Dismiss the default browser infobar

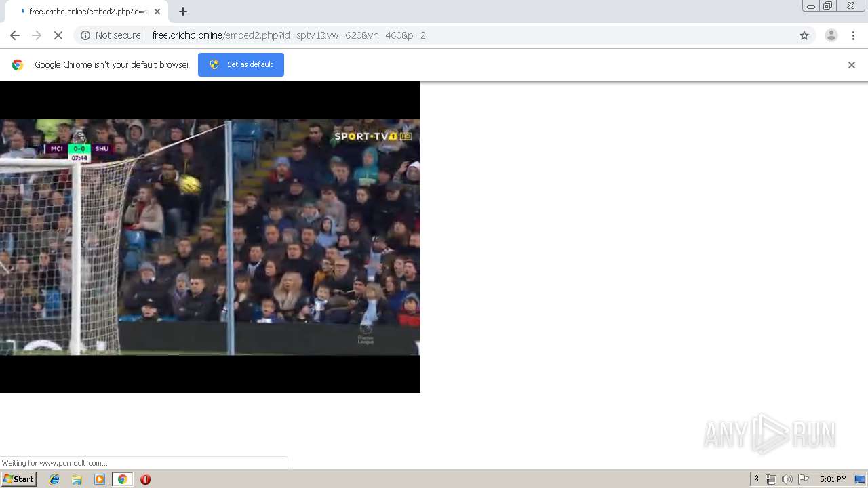point(852,65)
